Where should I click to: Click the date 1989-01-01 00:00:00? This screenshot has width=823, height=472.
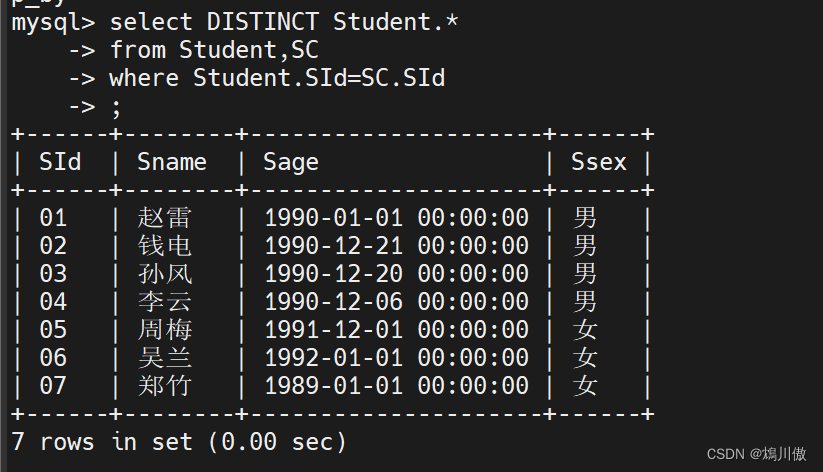pyautogui.click(x=396, y=385)
